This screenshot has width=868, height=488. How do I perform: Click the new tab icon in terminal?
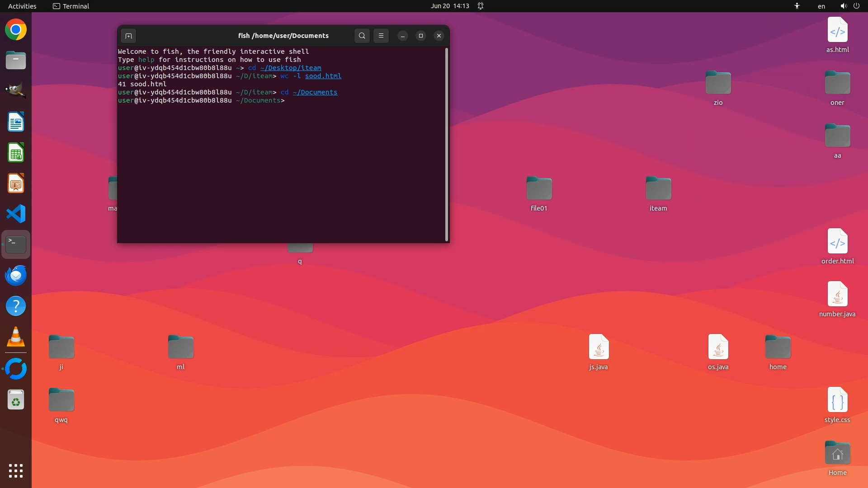click(x=128, y=36)
